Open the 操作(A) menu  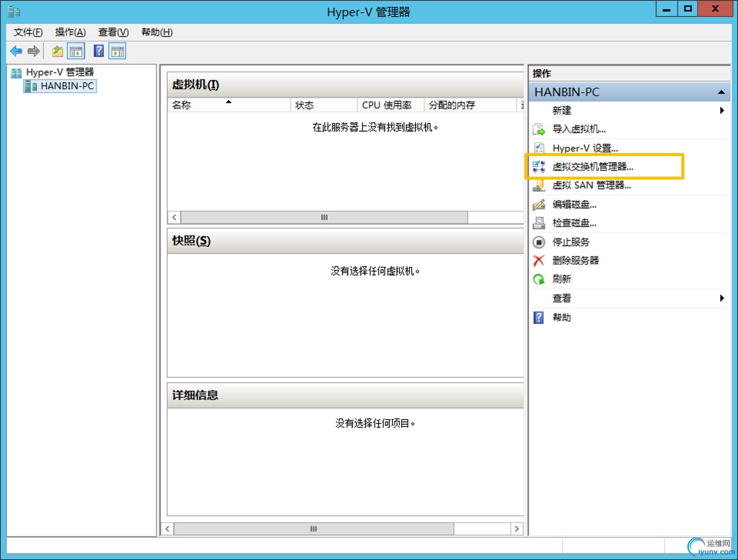click(70, 32)
